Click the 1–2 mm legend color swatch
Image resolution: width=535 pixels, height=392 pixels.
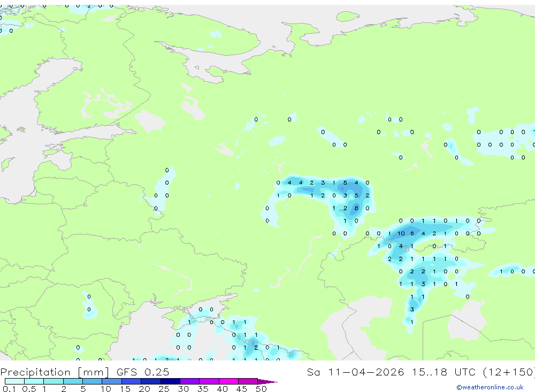click(53, 381)
